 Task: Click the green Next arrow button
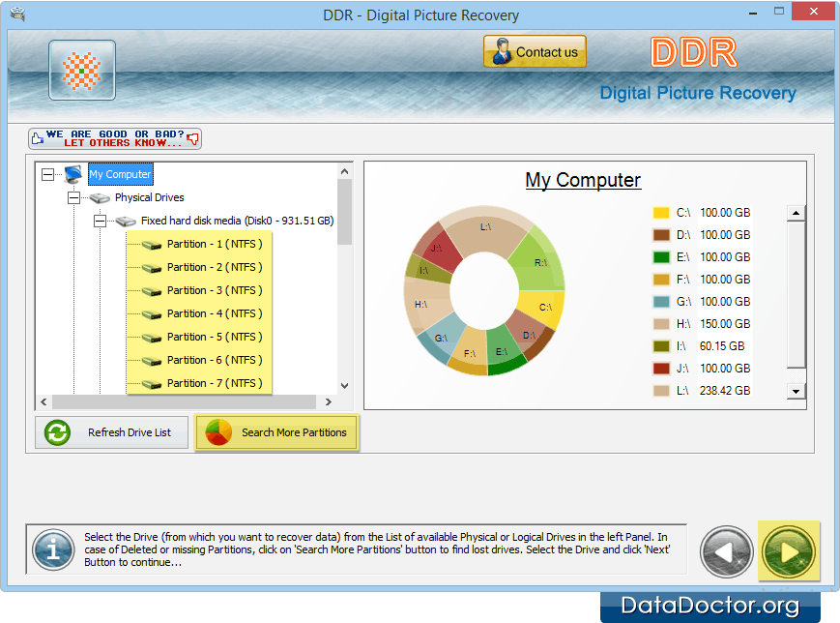(x=789, y=552)
